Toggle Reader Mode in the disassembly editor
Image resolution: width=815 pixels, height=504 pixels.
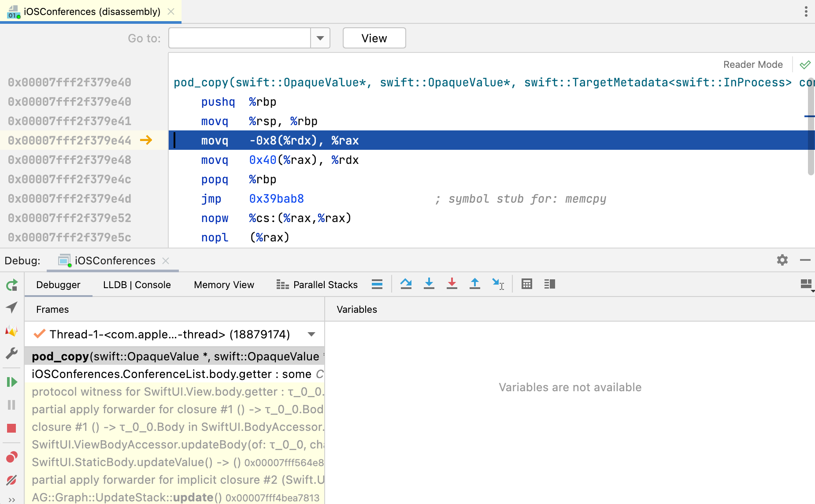[752, 65]
